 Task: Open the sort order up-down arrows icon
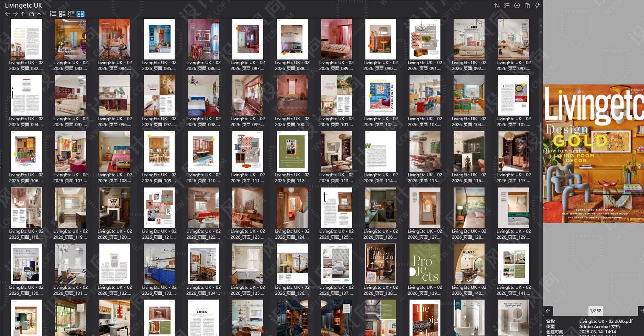click(497, 6)
